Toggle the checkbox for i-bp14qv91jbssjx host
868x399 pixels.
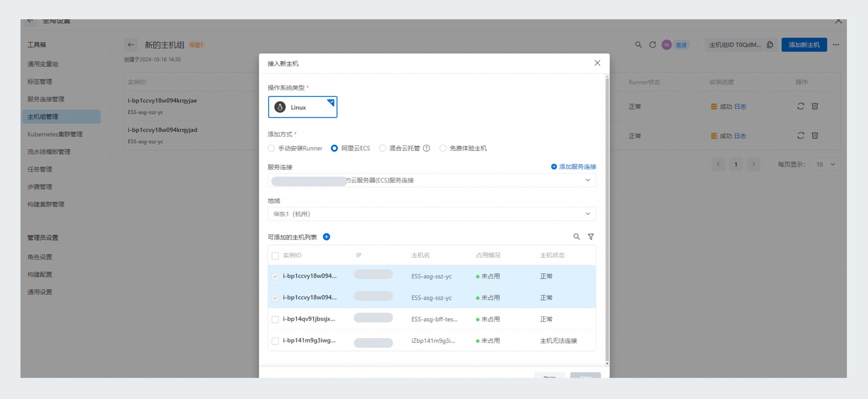[275, 319]
